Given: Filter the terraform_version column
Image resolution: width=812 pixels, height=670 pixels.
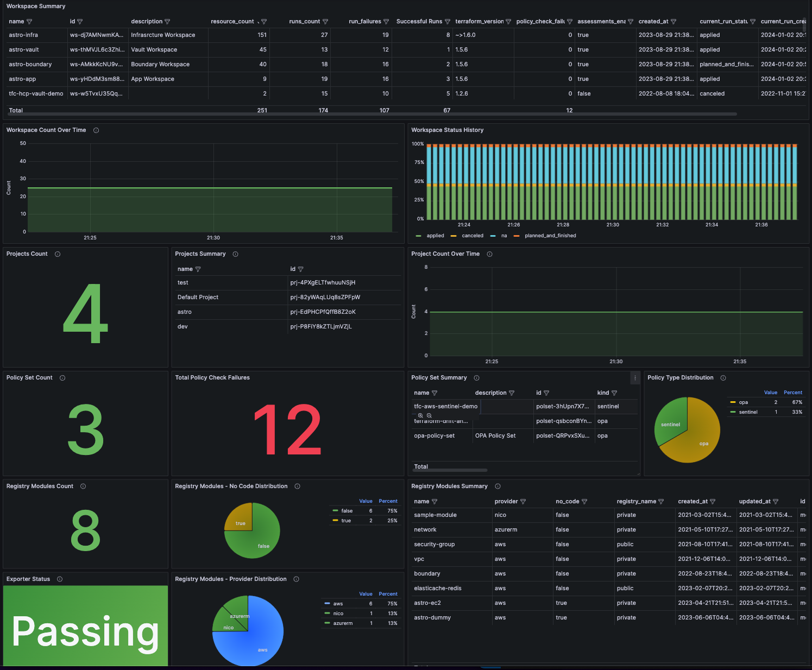Looking at the screenshot, I should (508, 22).
